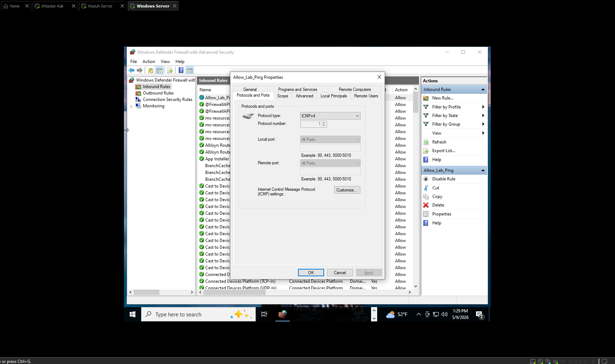Click the Copy icon in Actions
Screen dimensions: 615x364
click(426, 196)
